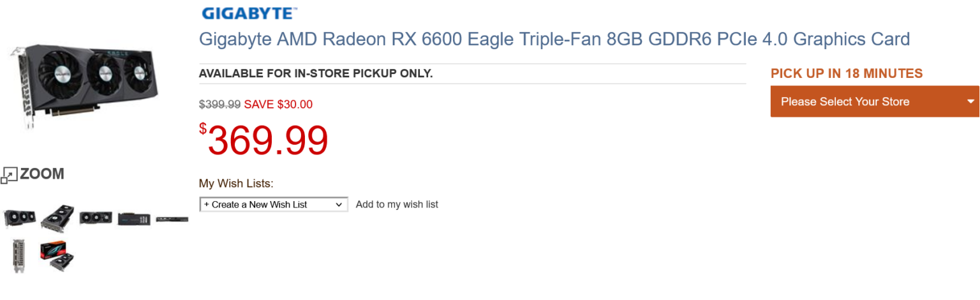Click the crossed-out $399.99 original price
Viewport: 980px width, 300px height.
click(219, 105)
